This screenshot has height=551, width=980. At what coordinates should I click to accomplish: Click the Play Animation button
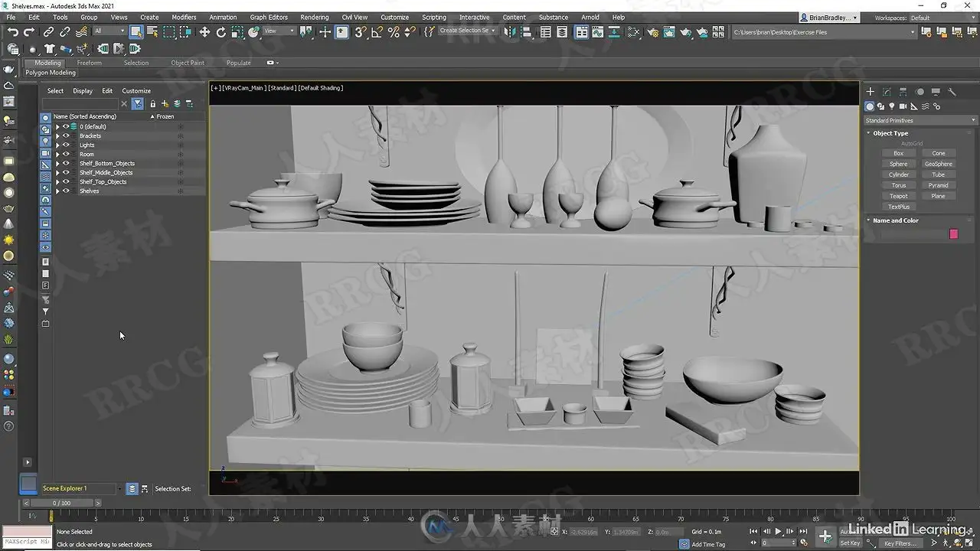(x=779, y=531)
